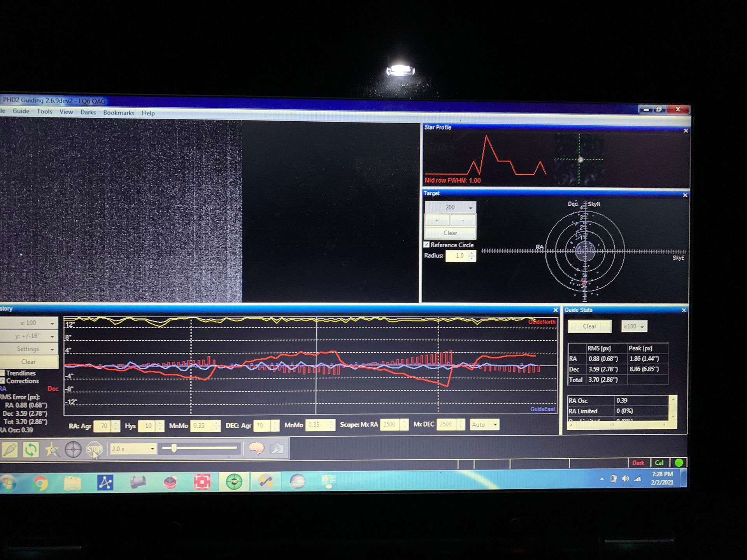
Task: Close the History graph panel
Action: pos(556,310)
